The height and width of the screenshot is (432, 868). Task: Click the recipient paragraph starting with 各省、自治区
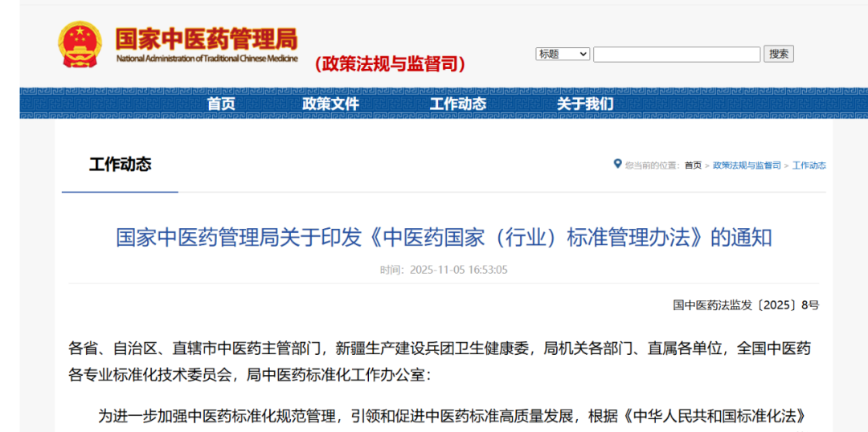tap(440, 361)
